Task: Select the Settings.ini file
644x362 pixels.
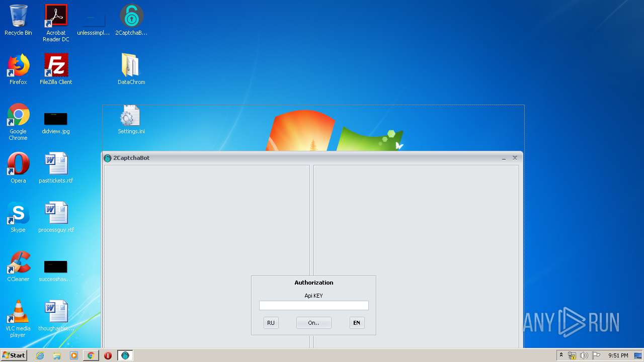Action: [131, 120]
